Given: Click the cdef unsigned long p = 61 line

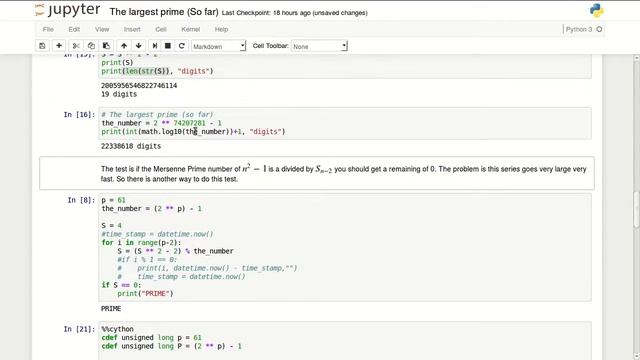Looking at the screenshot, I should tap(151, 338).
